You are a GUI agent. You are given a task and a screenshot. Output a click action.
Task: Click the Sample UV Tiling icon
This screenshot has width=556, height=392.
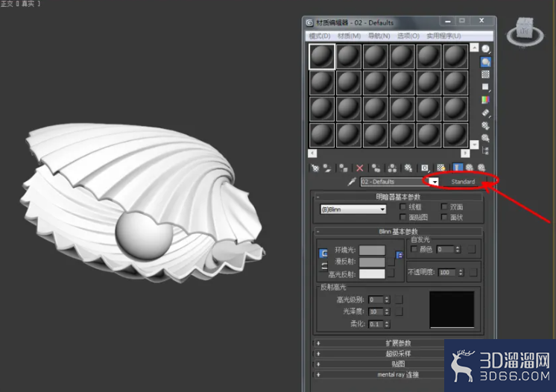click(x=485, y=87)
